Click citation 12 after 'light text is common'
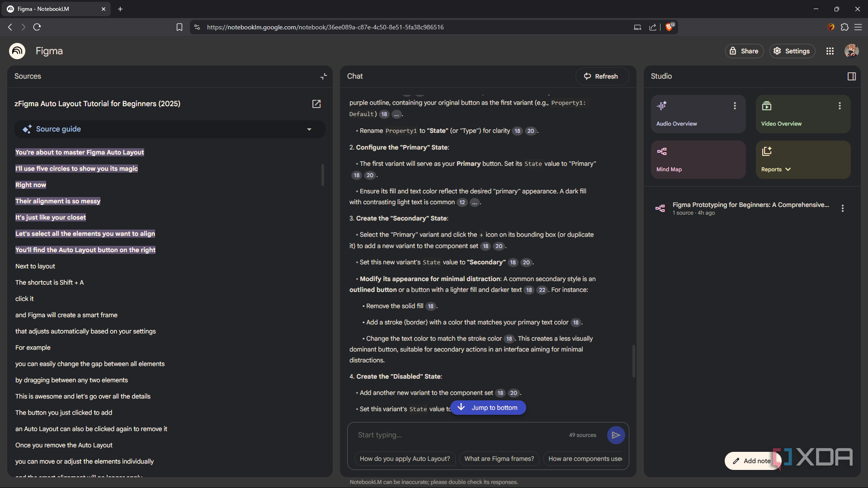 (x=462, y=202)
